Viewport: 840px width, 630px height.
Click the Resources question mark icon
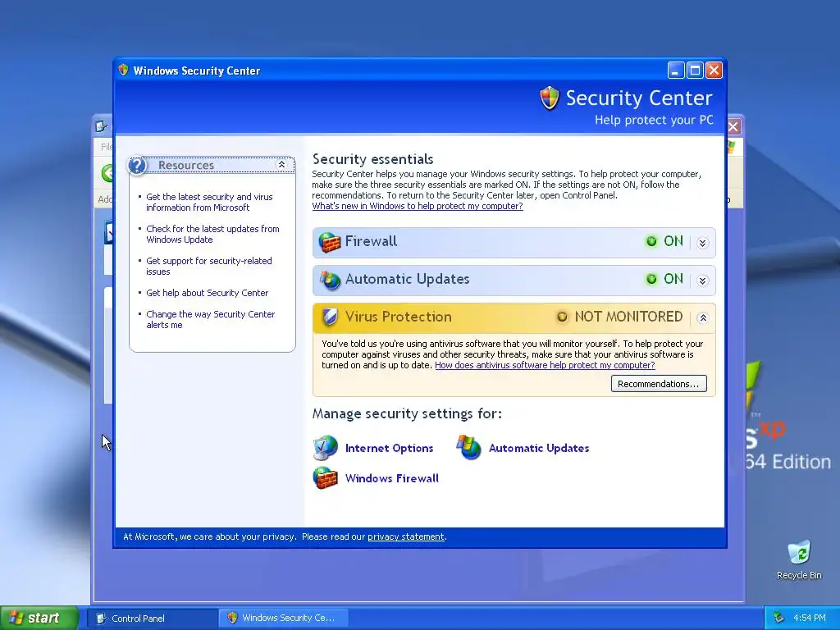pos(137,165)
